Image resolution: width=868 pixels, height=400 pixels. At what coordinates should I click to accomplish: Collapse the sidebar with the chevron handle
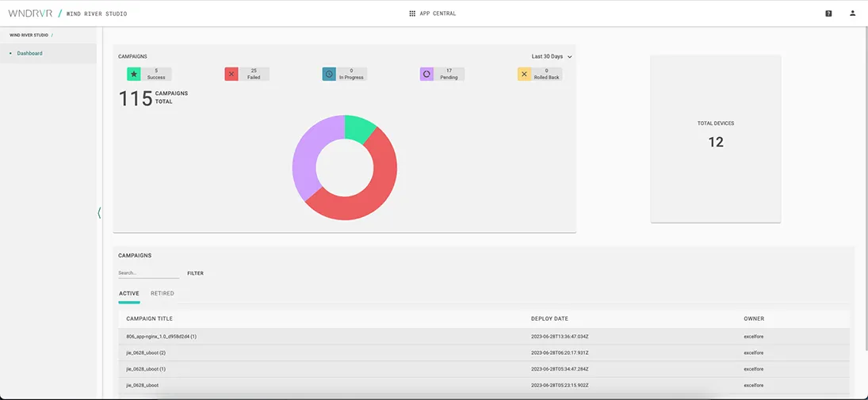pyautogui.click(x=99, y=212)
